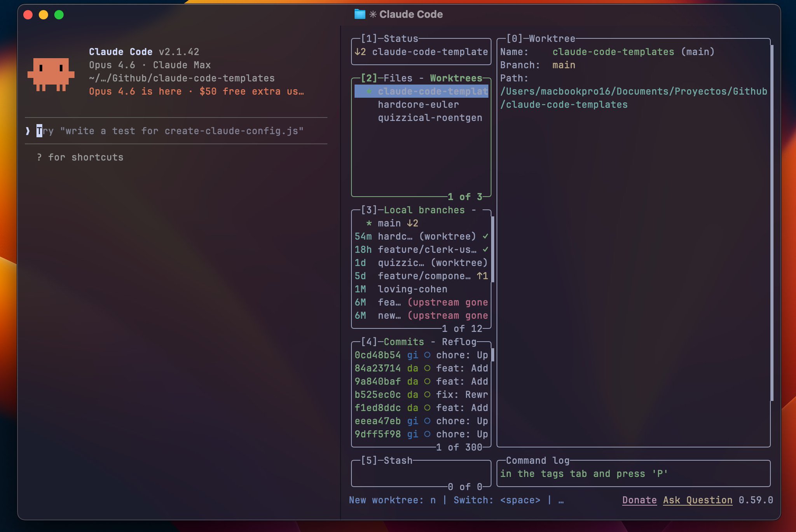Open the Files tab in panel 2
The width and height of the screenshot is (796, 532).
398,78
